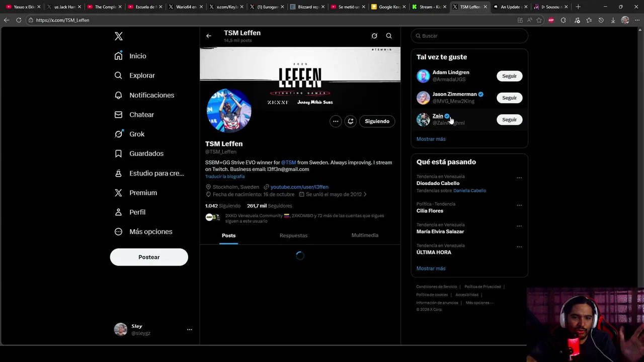Click Grok profile summary icon in header
Viewport: 644px width, 362px height.
374,36
